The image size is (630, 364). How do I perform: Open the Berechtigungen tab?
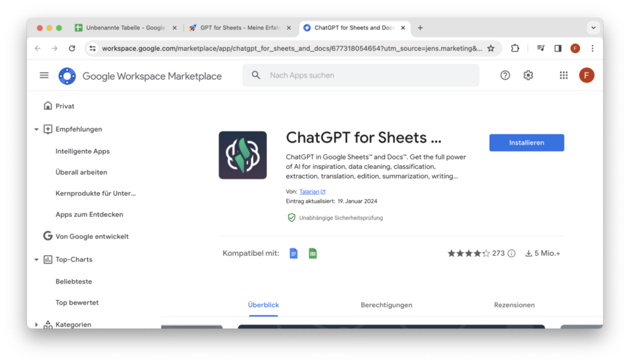point(386,305)
